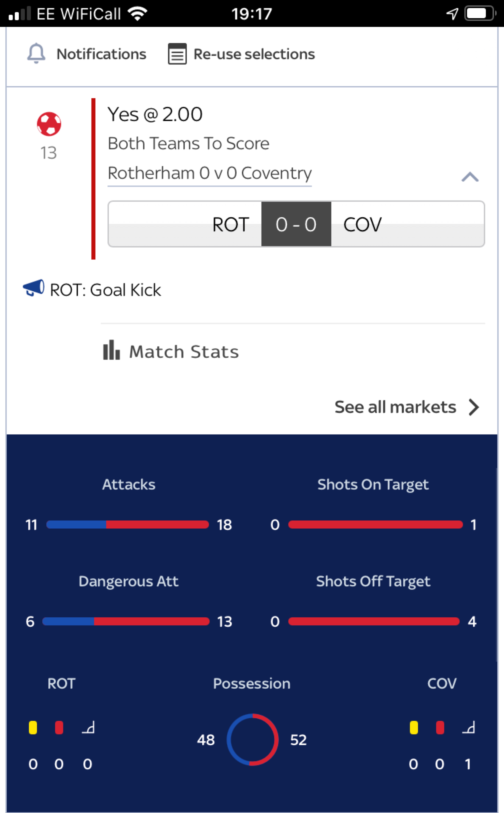Tap the Notifications bell icon
The height and width of the screenshot is (813, 504).
tap(36, 53)
